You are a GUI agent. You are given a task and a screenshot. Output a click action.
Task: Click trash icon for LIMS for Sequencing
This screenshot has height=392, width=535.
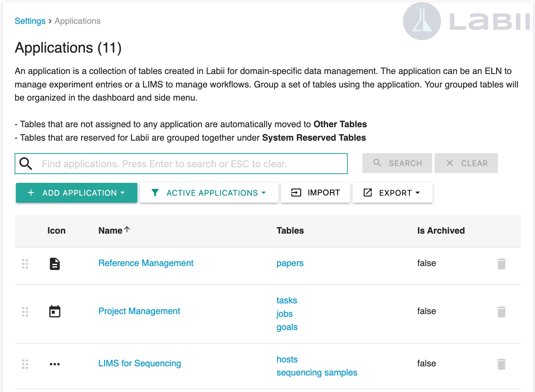tap(501, 364)
